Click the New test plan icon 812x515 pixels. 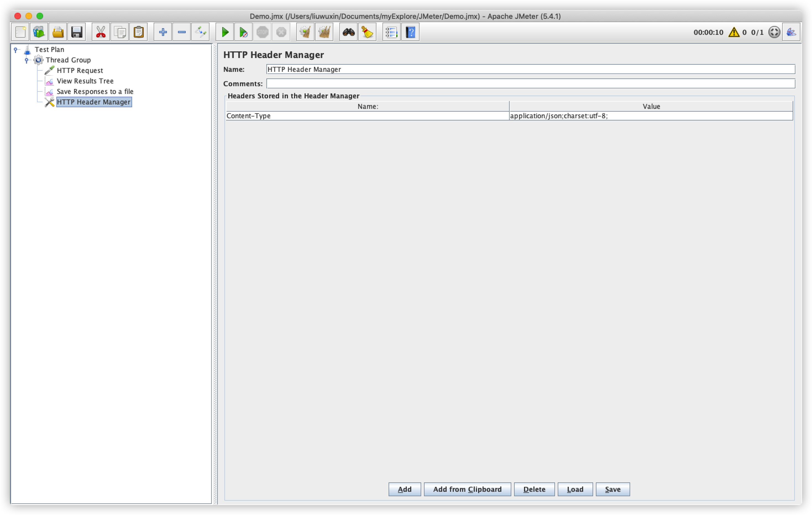[x=20, y=32]
